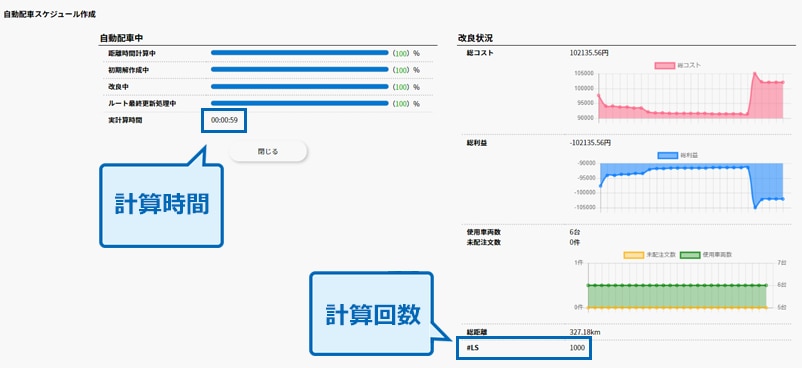Click the 総利益 row label
Image resolution: width=802 pixels, height=368 pixels.
click(x=476, y=142)
